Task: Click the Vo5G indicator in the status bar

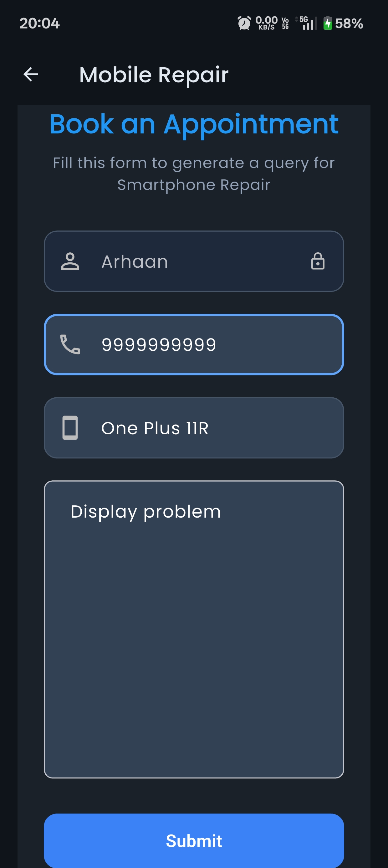Action: pos(285,23)
